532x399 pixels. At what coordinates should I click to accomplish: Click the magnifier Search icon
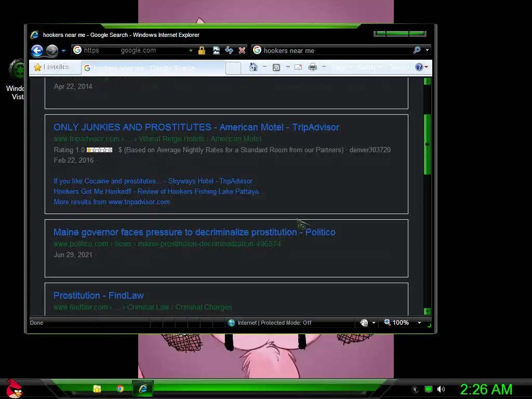click(417, 50)
